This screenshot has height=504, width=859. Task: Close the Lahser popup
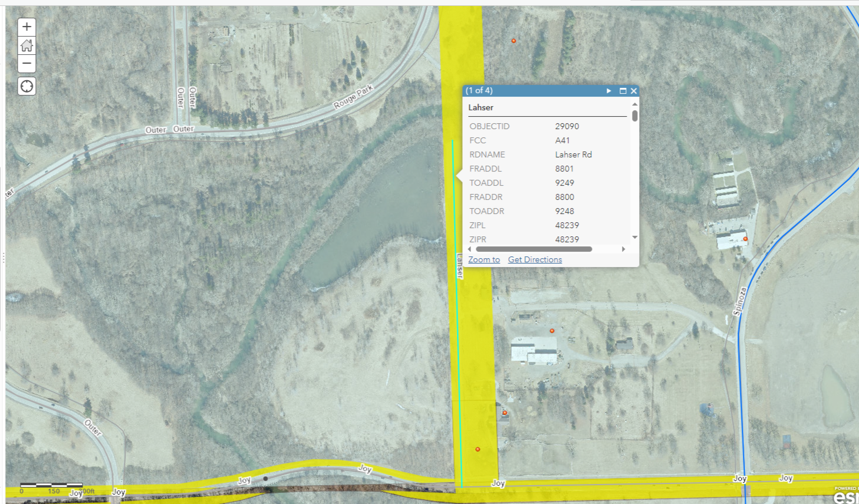point(634,91)
